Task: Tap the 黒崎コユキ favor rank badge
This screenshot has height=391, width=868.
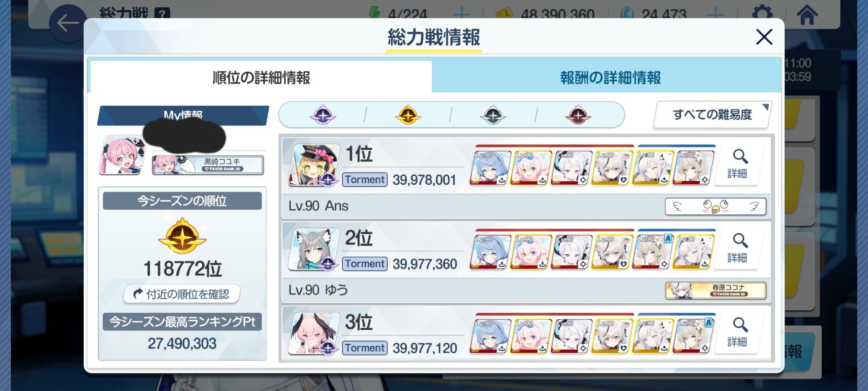Action: click(x=208, y=165)
